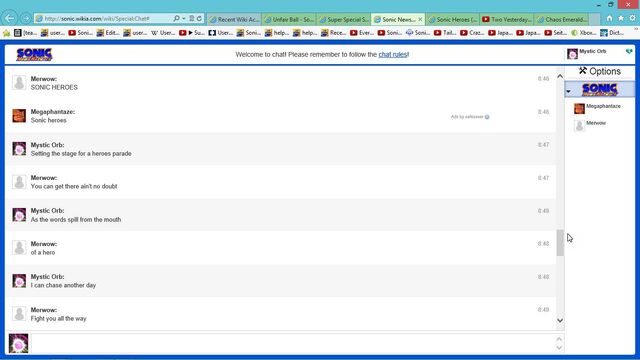Click the green heart icon beside Mystic Orb
This screenshot has width=640, height=360.
coord(629,51)
